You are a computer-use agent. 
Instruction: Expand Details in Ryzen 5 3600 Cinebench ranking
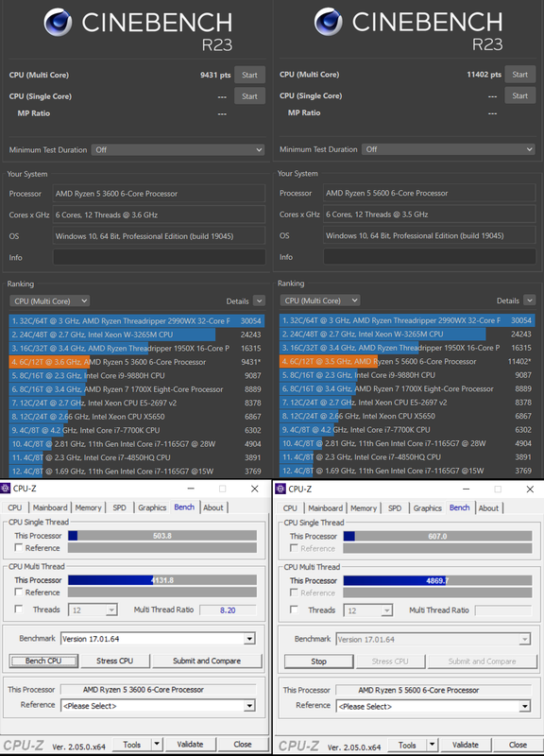259,301
